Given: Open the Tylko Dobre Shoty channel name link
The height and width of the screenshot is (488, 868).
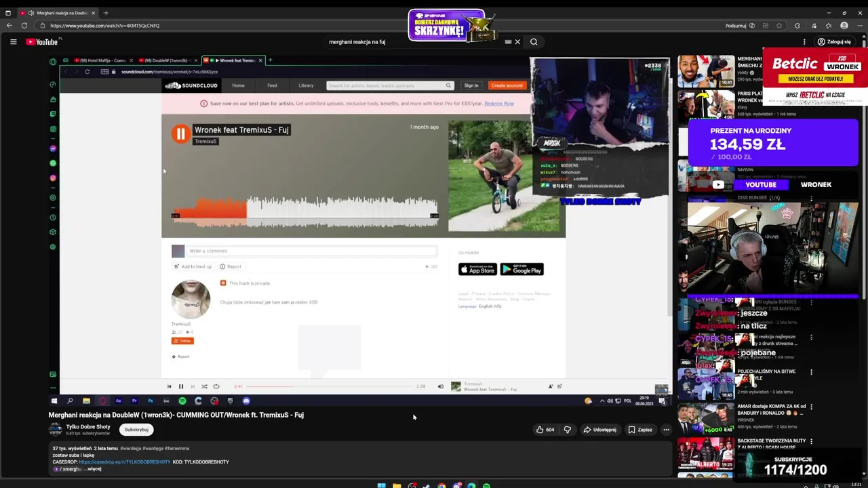Looking at the screenshot, I should click(x=88, y=427).
